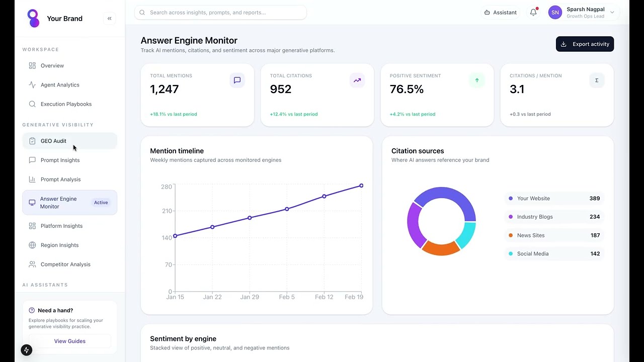Open Prompt Insights page

pyautogui.click(x=69, y=160)
